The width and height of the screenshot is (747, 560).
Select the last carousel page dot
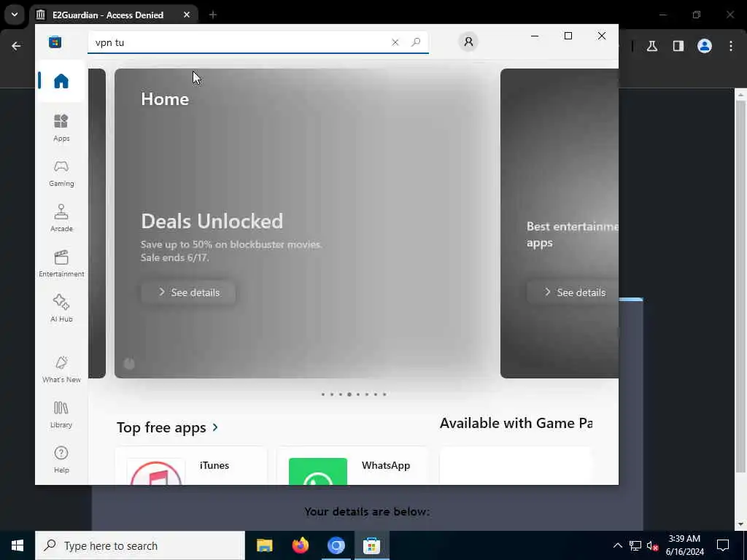(x=384, y=394)
